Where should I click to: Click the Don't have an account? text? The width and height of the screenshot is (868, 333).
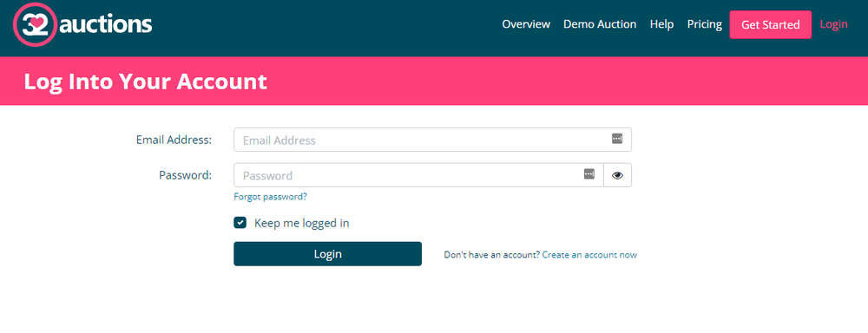click(x=491, y=255)
